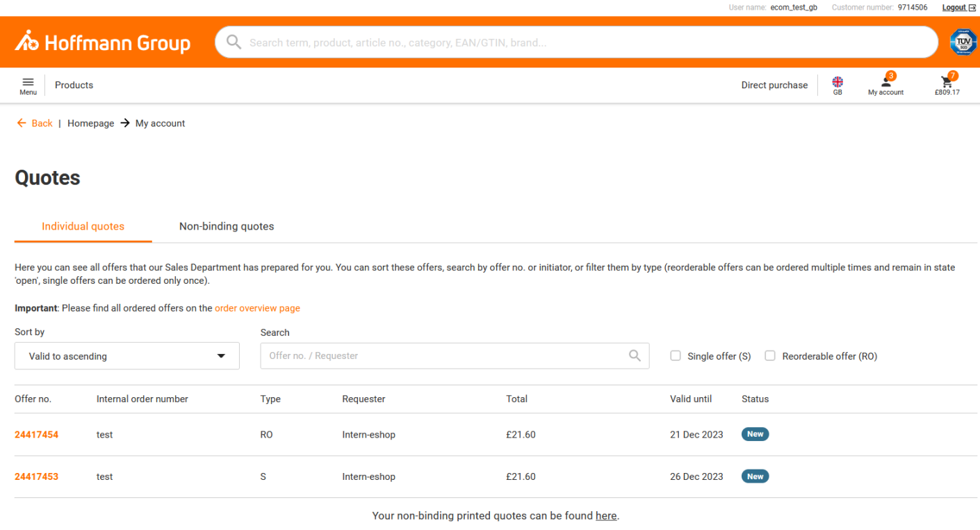Click Logout in the top bar

[958, 8]
